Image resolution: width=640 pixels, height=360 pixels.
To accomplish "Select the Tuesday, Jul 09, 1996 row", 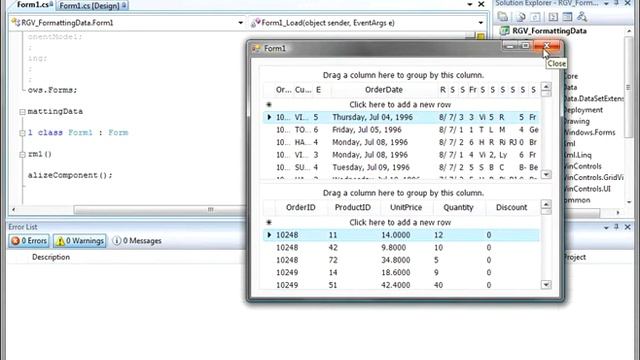I will [401, 167].
